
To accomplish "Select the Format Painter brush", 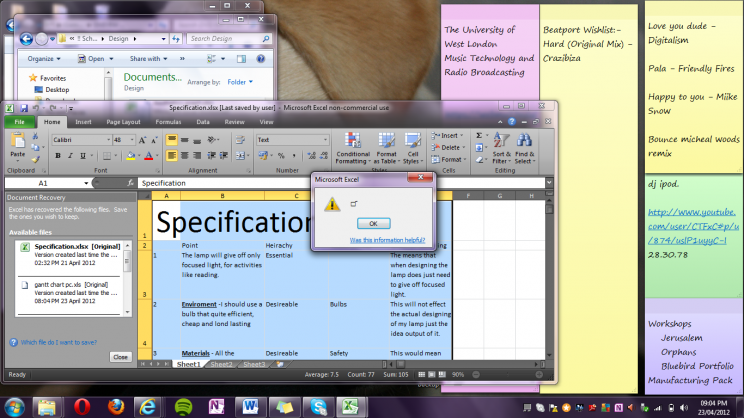I will (35, 159).
